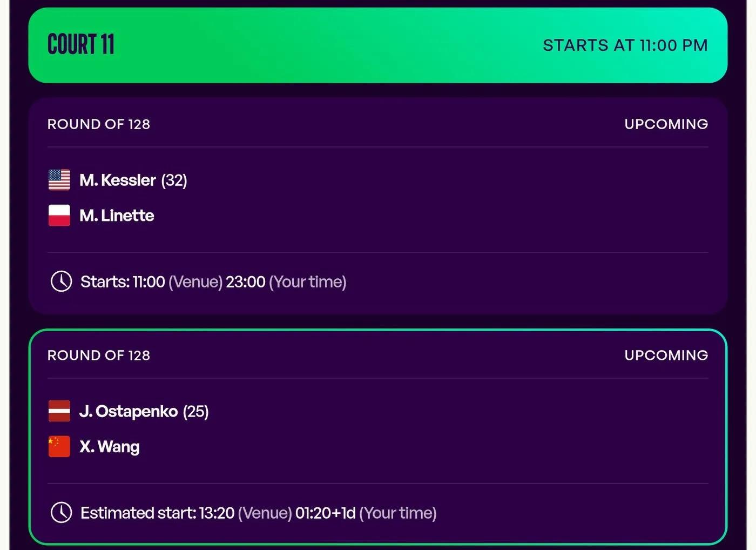Select J. Ostapenko player name

click(x=129, y=411)
